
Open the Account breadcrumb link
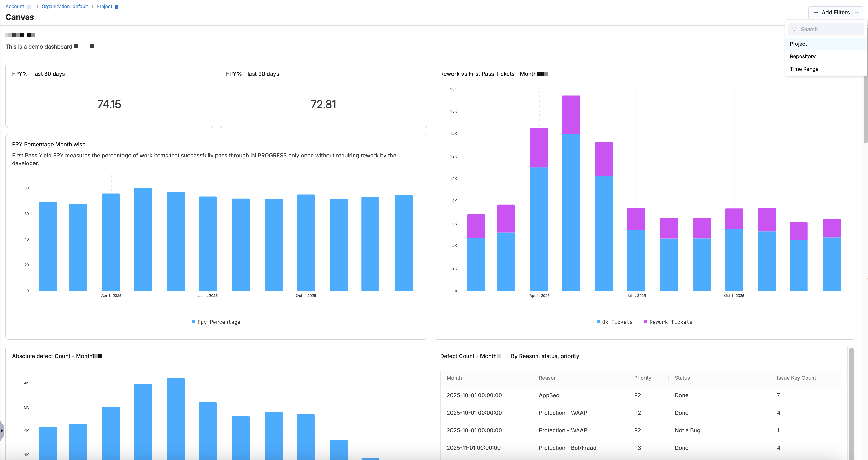pos(15,7)
